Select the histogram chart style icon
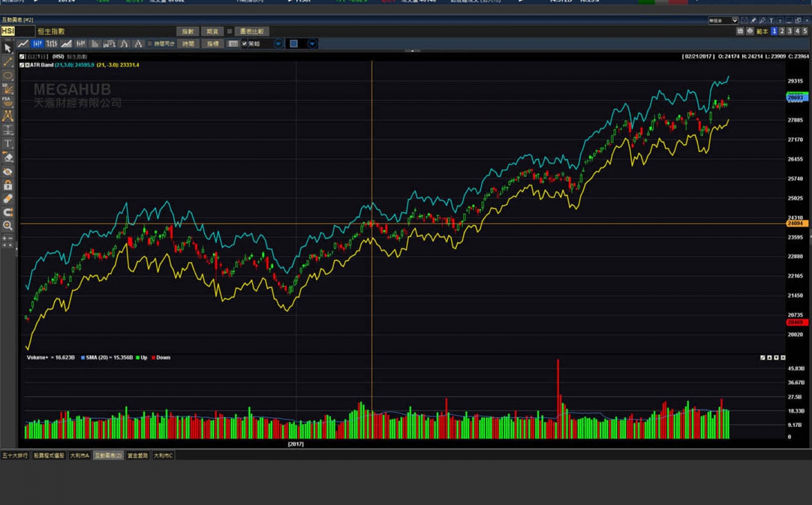 tap(95, 44)
